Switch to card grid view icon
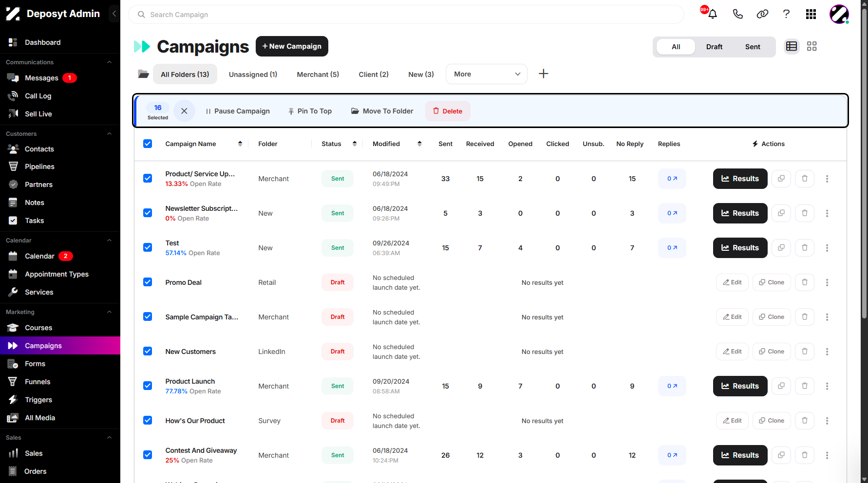Image resolution: width=868 pixels, height=483 pixels. [x=812, y=46]
